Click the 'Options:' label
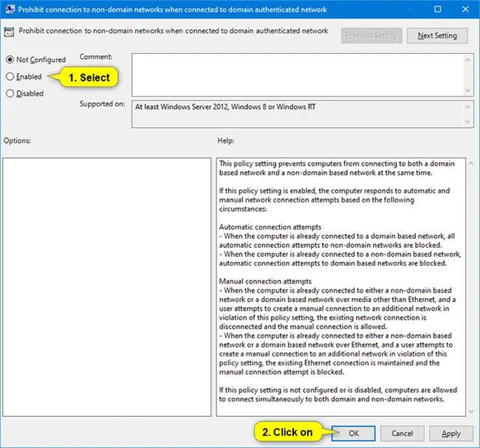Image resolution: width=480 pixels, height=448 pixels. (17, 140)
